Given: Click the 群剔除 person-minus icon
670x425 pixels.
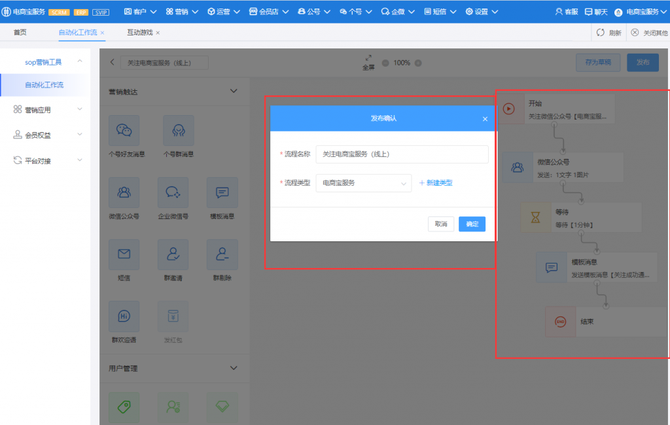Looking at the screenshot, I should (222, 254).
